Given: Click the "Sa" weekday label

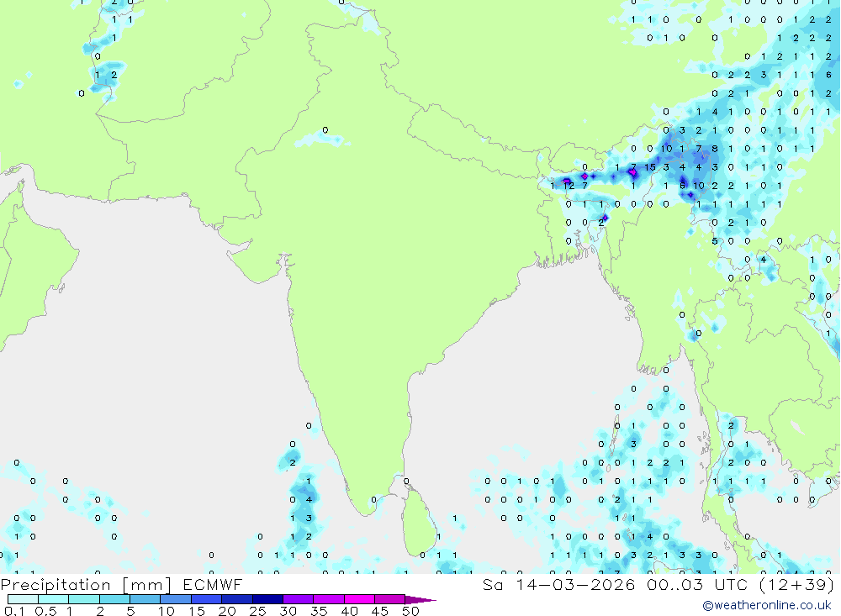Looking at the screenshot, I should [x=492, y=584].
